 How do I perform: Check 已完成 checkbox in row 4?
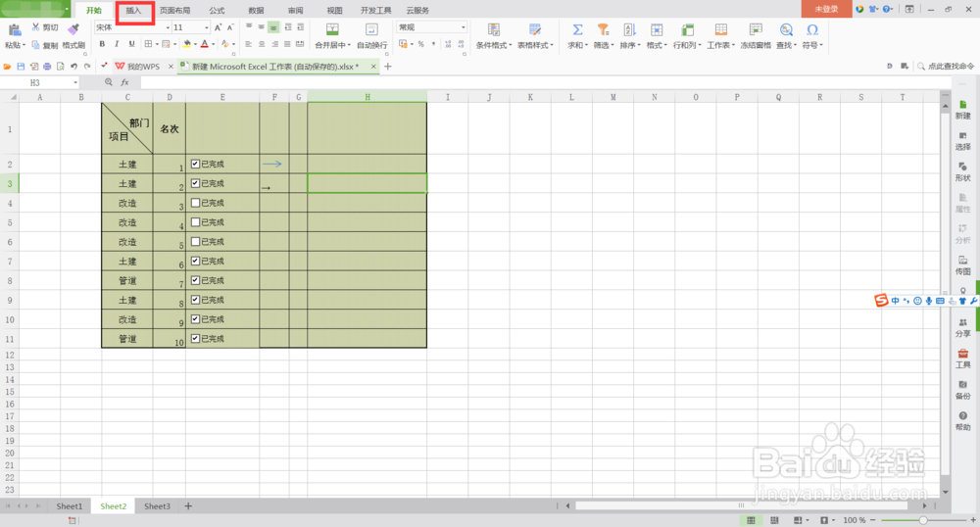[x=196, y=203]
